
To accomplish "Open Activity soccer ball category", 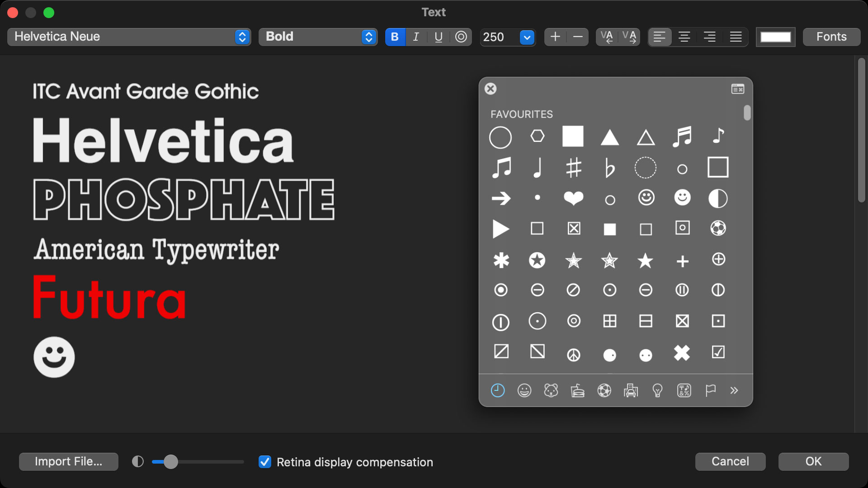I will tap(604, 390).
